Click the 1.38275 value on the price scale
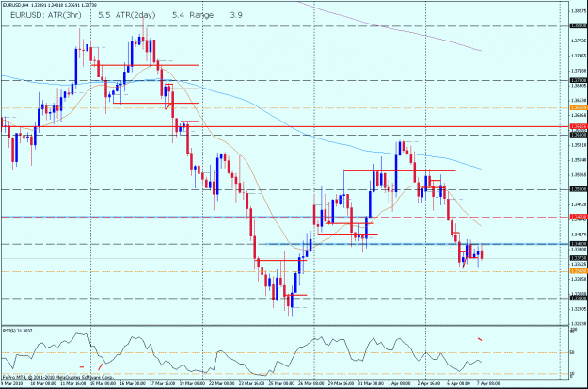 (579, 11)
